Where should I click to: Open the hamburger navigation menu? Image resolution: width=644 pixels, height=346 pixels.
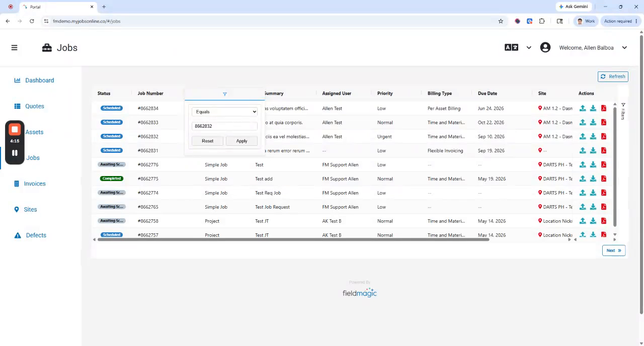tap(14, 48)
